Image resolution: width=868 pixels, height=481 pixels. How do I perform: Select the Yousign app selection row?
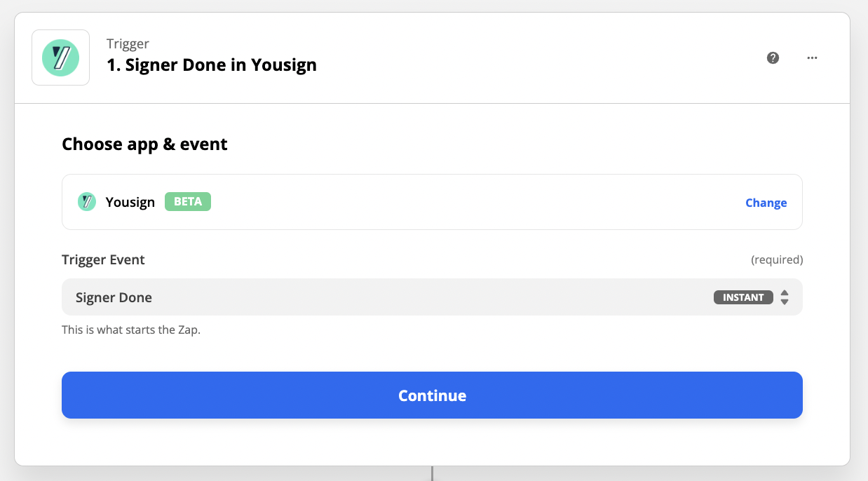pos(432,202)
